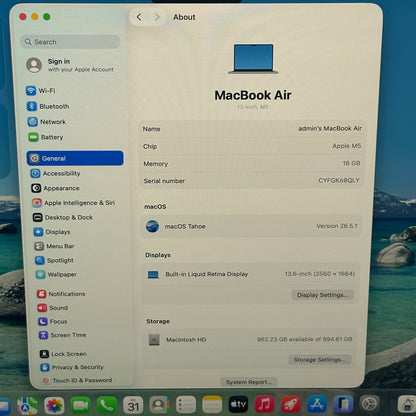Image resolution: width=416 pixels, height=416 pixels.
Task: Open Touch ID & Password settings
Action: coord(77,380)
